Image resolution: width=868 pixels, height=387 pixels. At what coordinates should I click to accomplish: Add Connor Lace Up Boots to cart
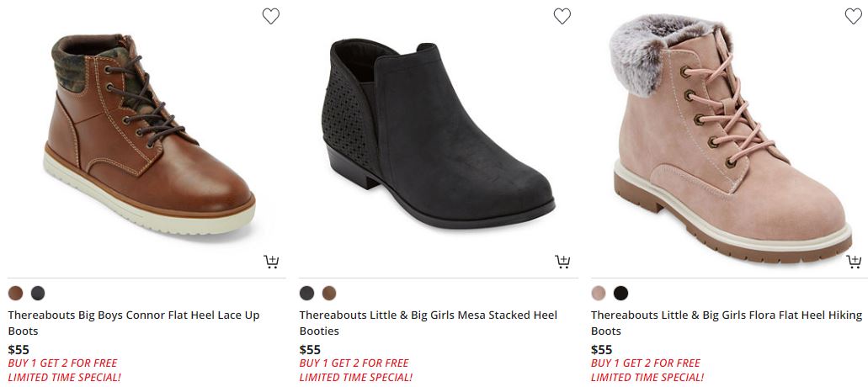point(271,262)
